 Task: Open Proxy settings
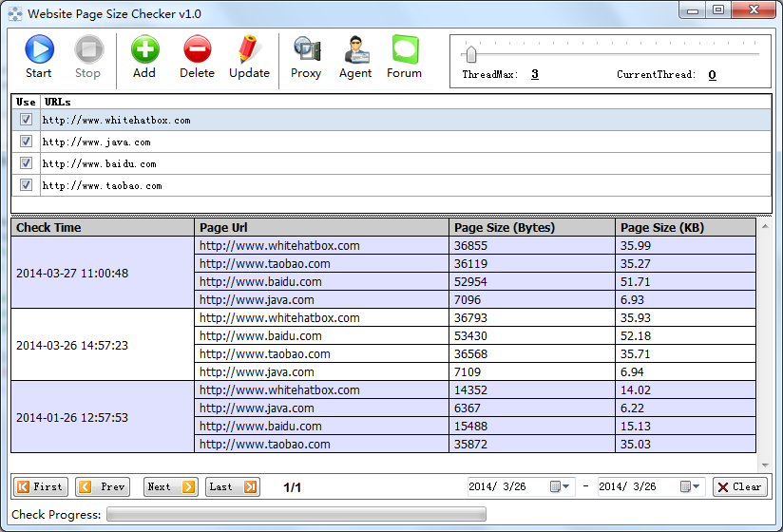coord(306,57)
